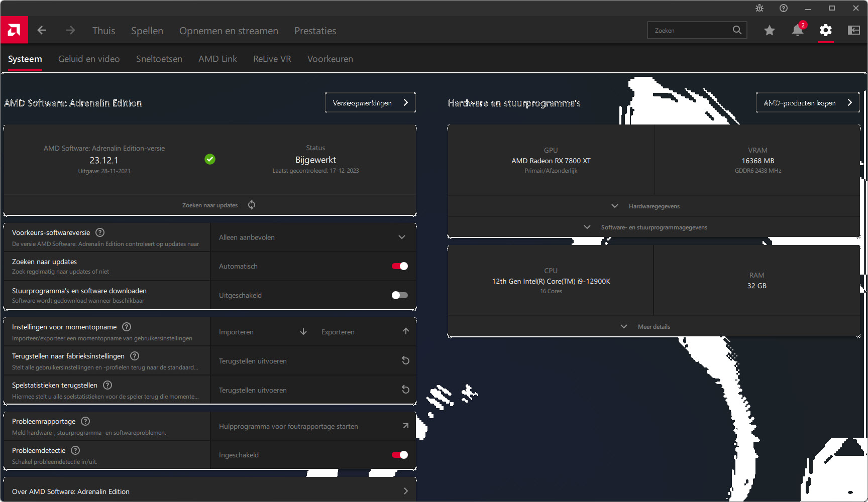Screen dimensions: 868x502
Task: Switch to Voorkeuren tab
Action: tap(330, 59)
